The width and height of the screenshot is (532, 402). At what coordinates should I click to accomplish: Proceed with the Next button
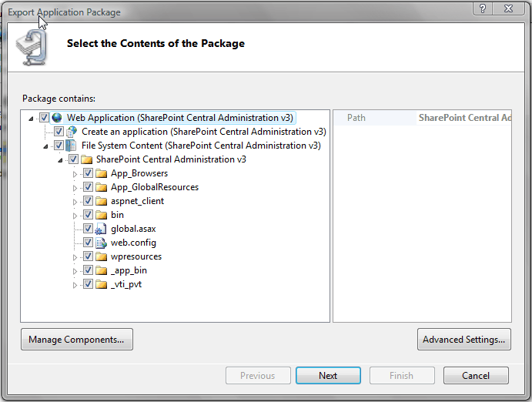tap(328, 376)
